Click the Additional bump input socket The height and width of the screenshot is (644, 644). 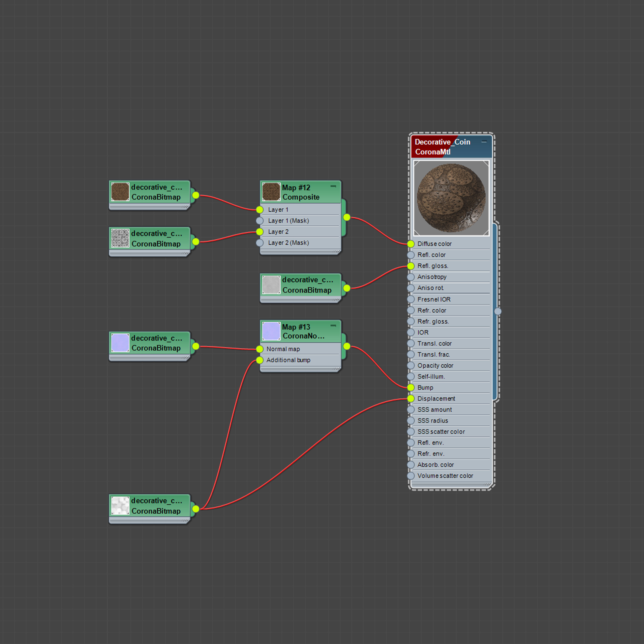260,360
